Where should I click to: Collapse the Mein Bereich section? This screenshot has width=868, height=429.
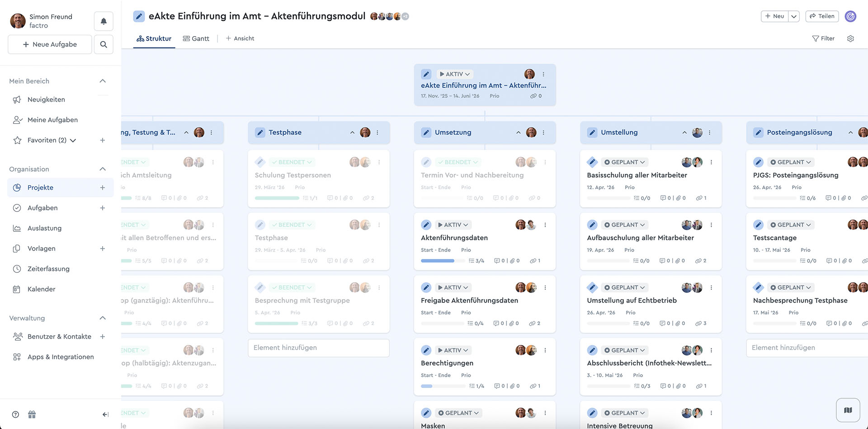(x=103, y=81)
